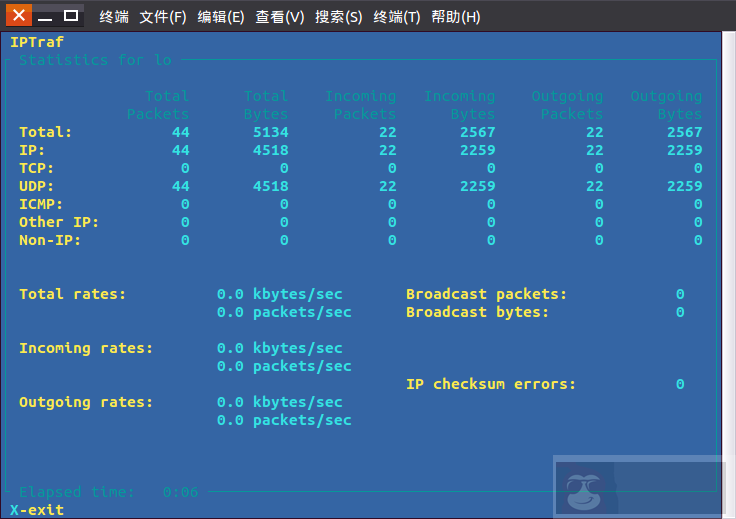736x519 pixels.
Task: Open the 文件(F) menu
Action: (163, 17)
